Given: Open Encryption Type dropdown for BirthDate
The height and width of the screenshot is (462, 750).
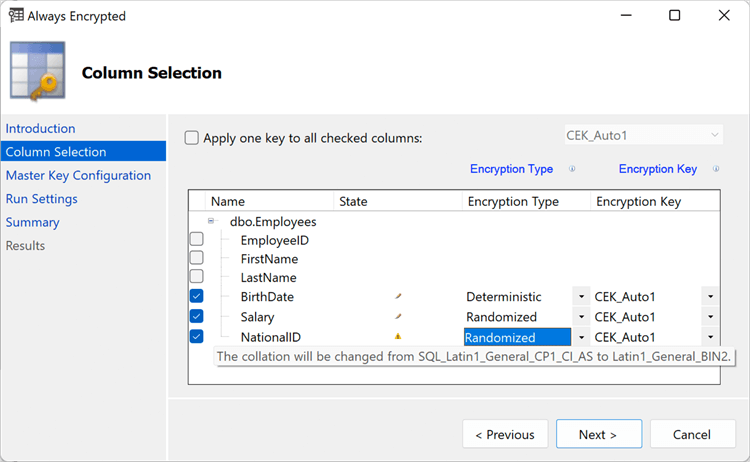Looking at the screenshot, I should point(581,297).
